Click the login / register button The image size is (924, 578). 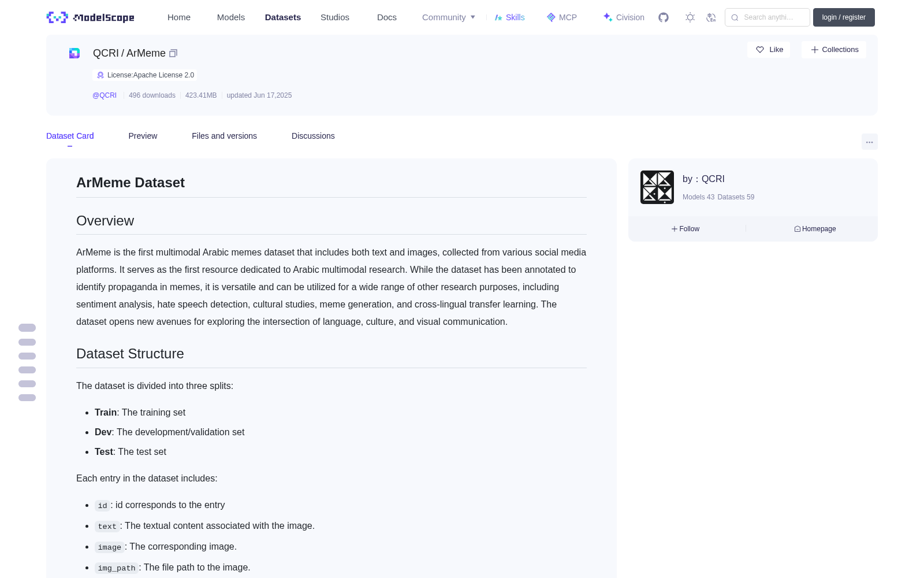click(844, 17)
